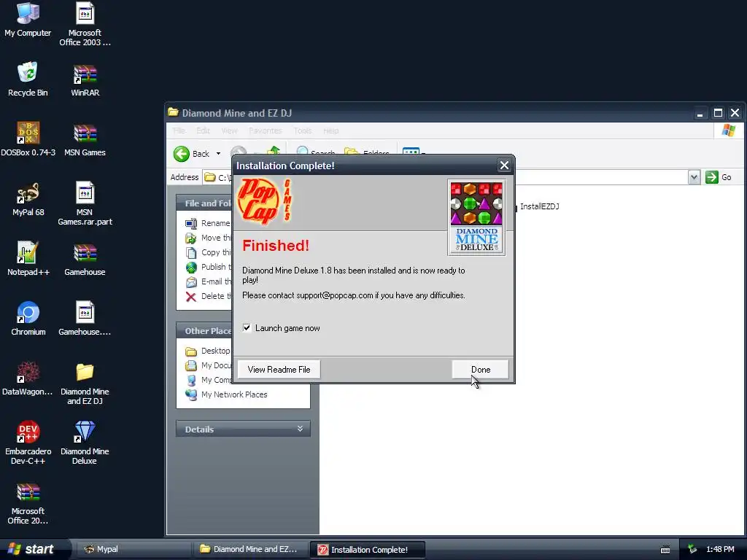Click the Diamond Mine Deluxe box art

coord(476,217)
